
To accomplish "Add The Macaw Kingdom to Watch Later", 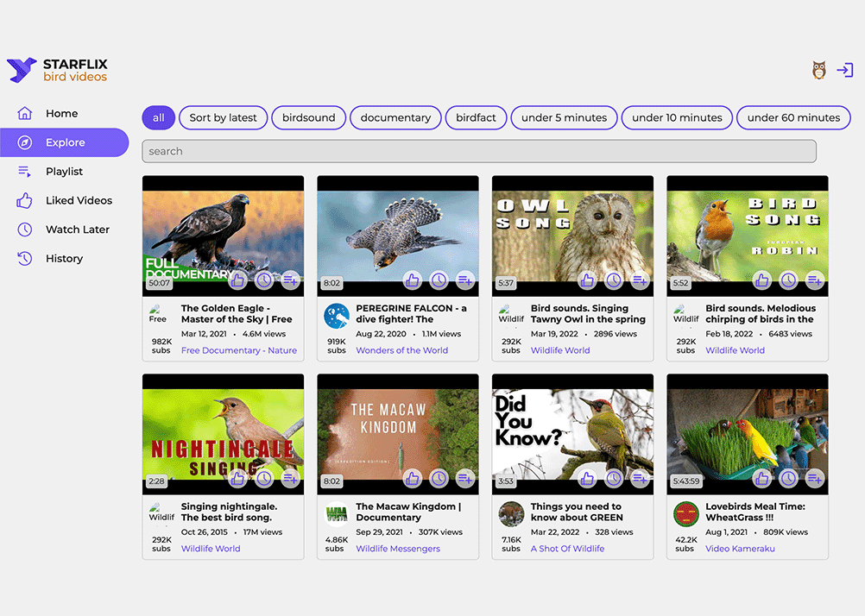I will pos(439,478).
